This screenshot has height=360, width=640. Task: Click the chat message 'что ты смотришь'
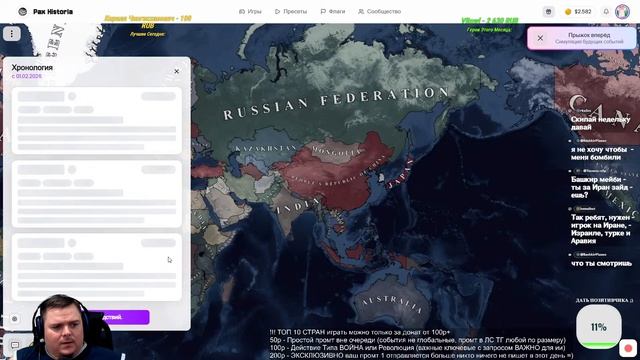pyautogui.click(x=601, y=263)
